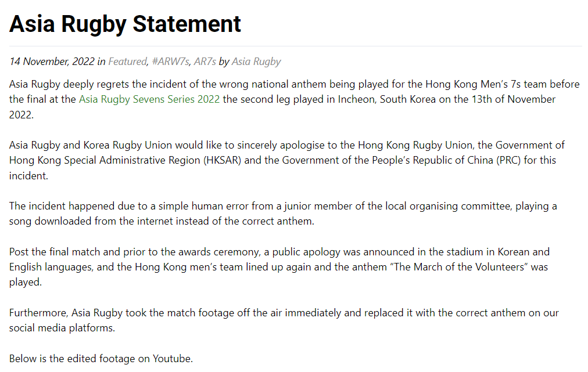588x372 pixels.
Task: Open the AR7s category link
Action: (205, 62)
